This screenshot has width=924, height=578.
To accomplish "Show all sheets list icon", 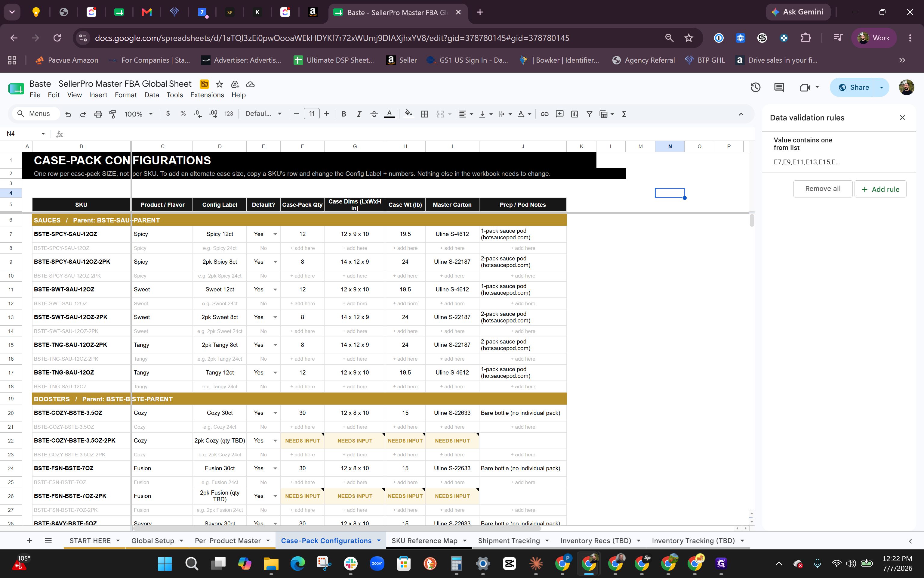I will click(x=48, y=541).
